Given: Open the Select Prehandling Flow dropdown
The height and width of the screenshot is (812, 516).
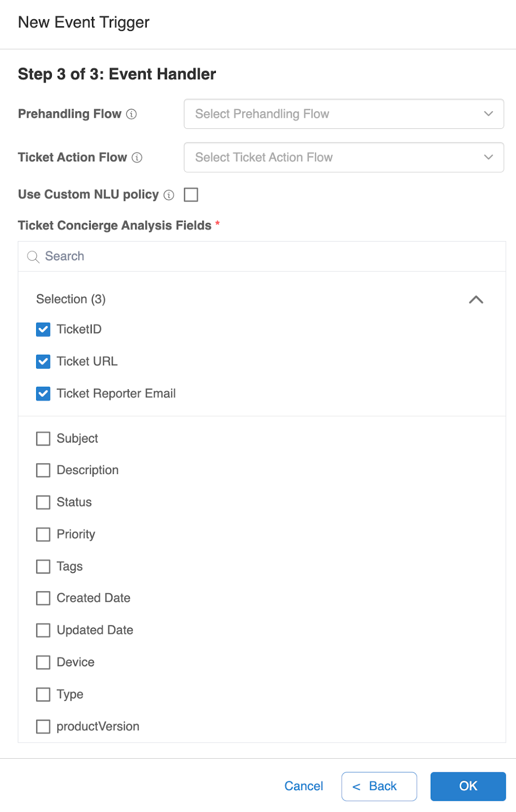Looking at the screenshot, I should (344, 114).
